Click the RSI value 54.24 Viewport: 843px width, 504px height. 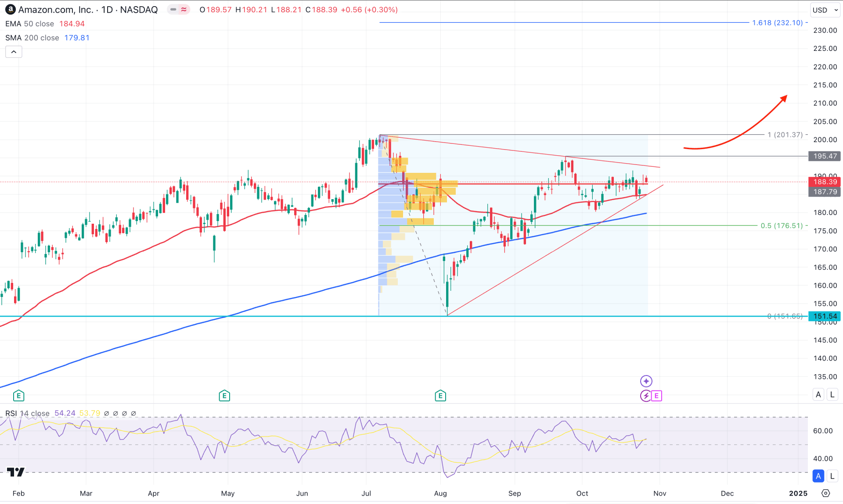(65, 413)
